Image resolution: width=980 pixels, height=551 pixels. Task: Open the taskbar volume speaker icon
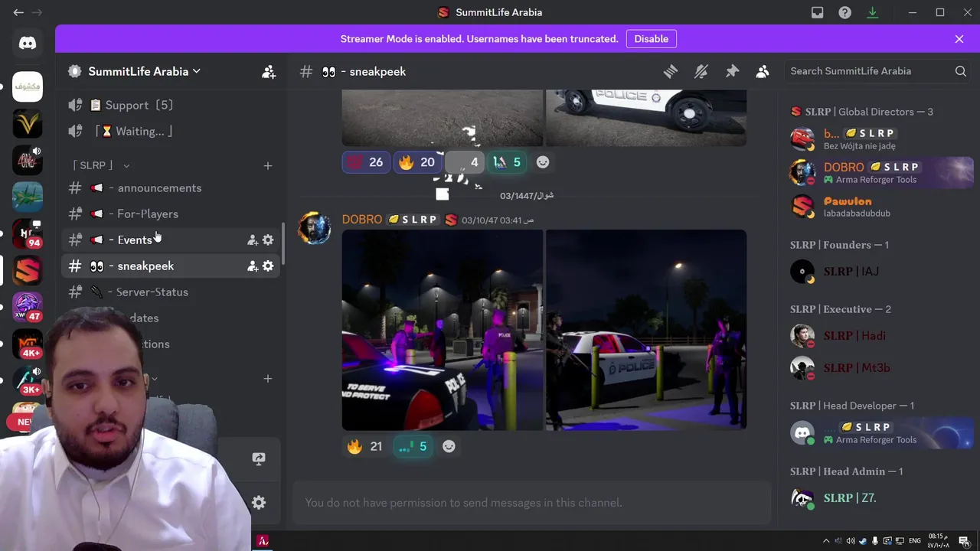tap(851, 541)
